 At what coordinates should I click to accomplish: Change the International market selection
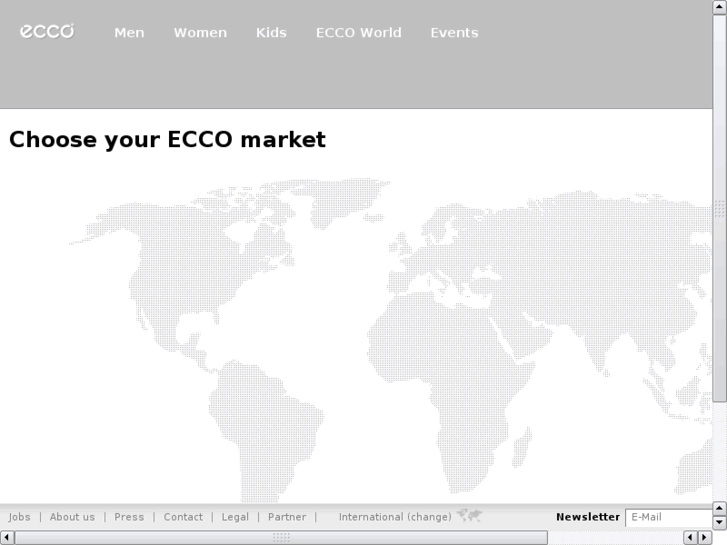click(395, 517)
